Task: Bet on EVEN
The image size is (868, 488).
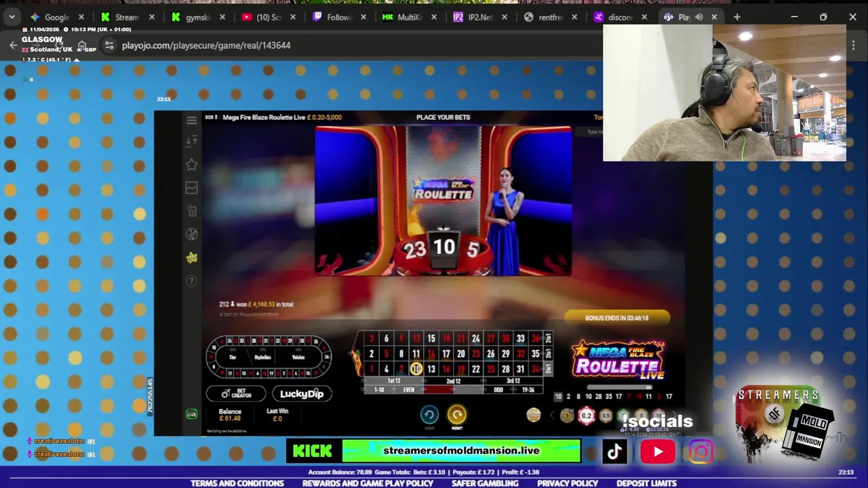Action: point(409,390)
